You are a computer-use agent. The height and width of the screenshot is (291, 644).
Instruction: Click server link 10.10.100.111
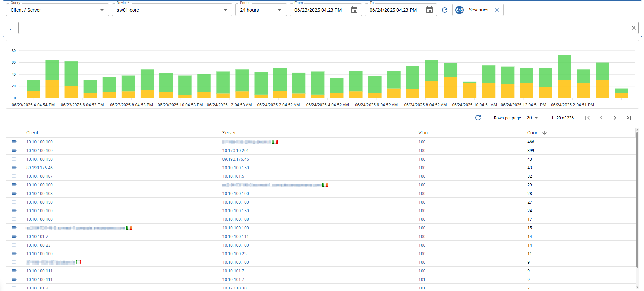click(x=235, y=237)
